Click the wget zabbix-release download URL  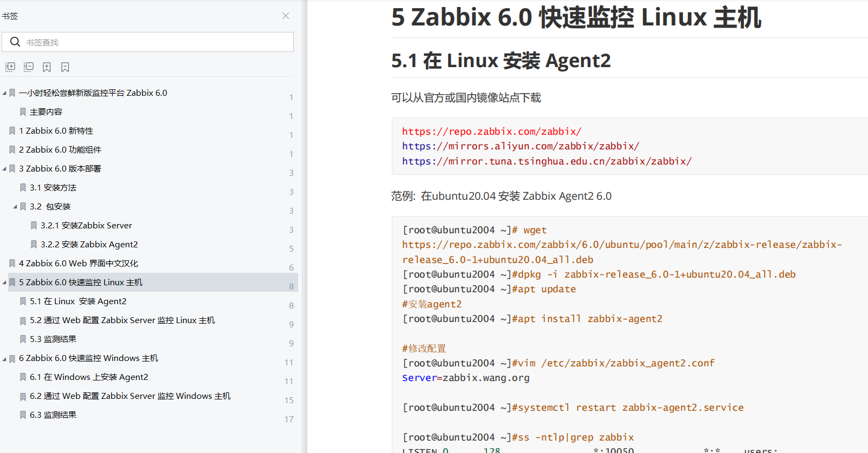click(x=622, y=252)
